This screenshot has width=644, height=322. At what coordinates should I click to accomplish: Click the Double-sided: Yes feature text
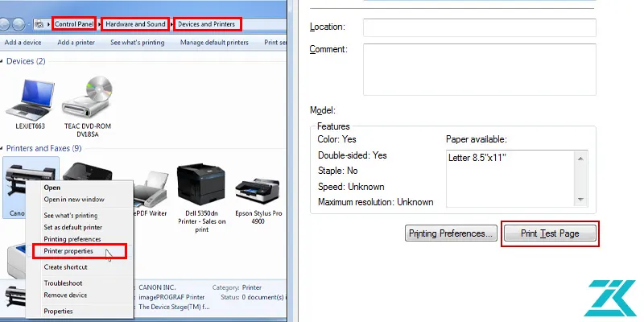pos(353,155)
